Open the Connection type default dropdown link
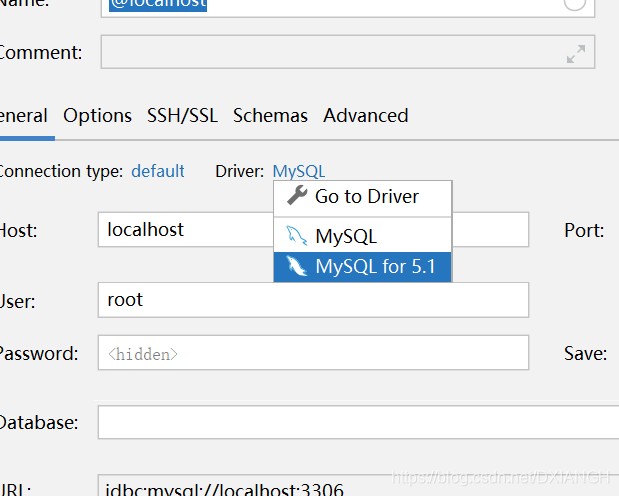 click(x=158, y=171)
